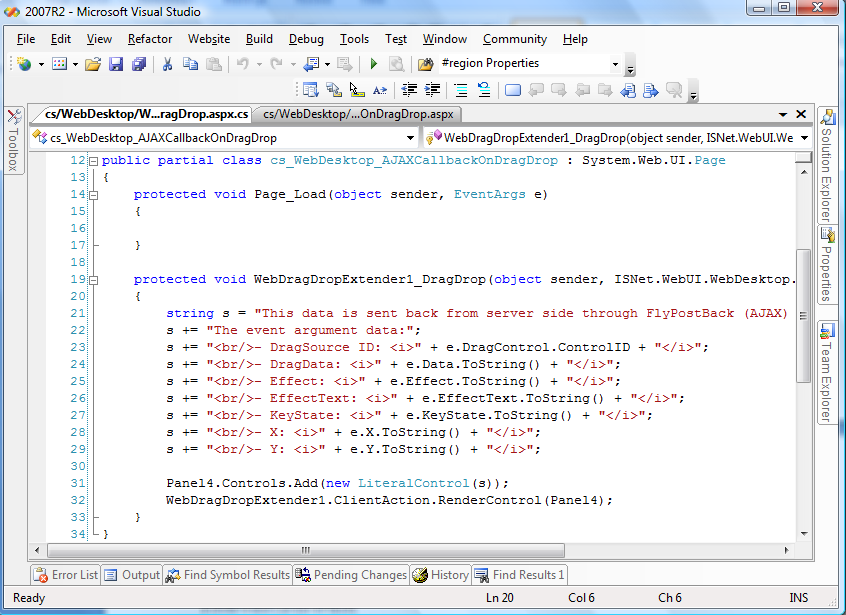This screenshot has width=846, height=615.
Task: Click the Increase Indent icon
Action: (433, 90)
